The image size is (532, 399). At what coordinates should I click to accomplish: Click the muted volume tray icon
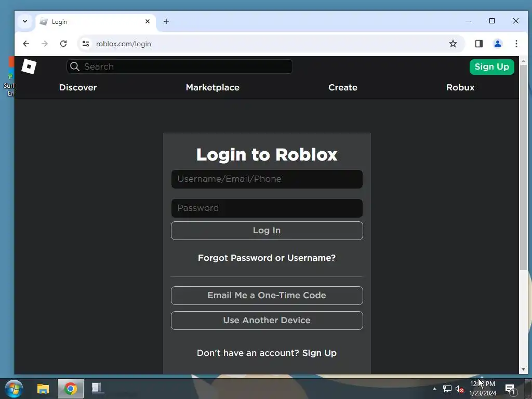tap(460, 389)
